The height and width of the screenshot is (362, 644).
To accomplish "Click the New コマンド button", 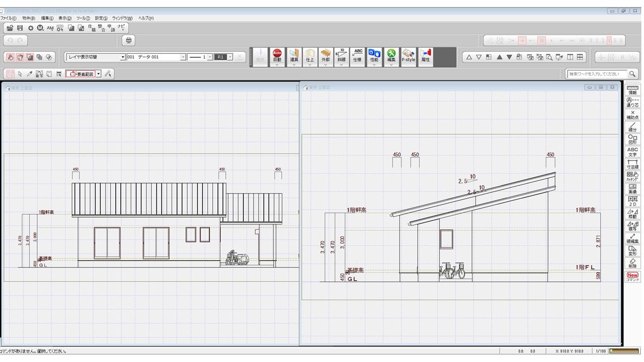I will click(632, 277).
